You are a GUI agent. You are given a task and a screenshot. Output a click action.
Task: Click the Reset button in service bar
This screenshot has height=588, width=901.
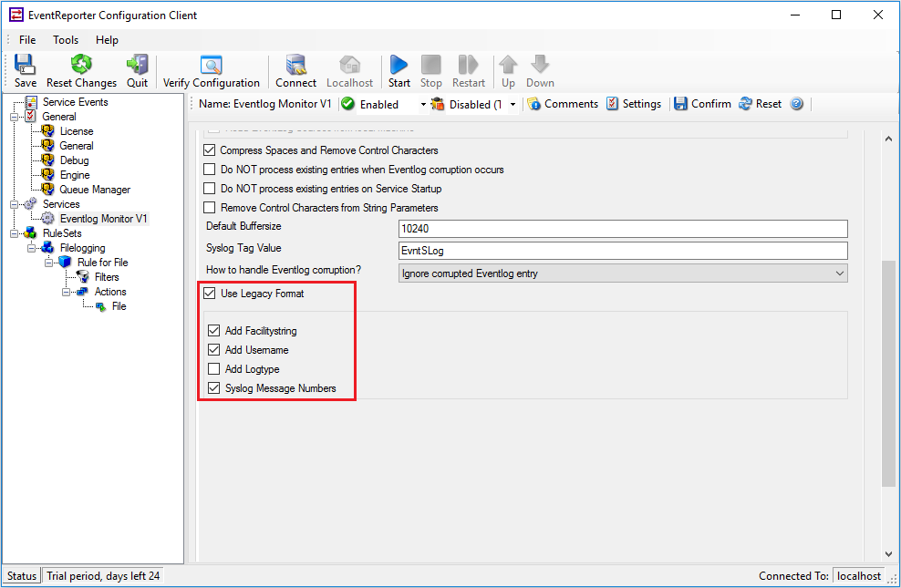(761, 104)
